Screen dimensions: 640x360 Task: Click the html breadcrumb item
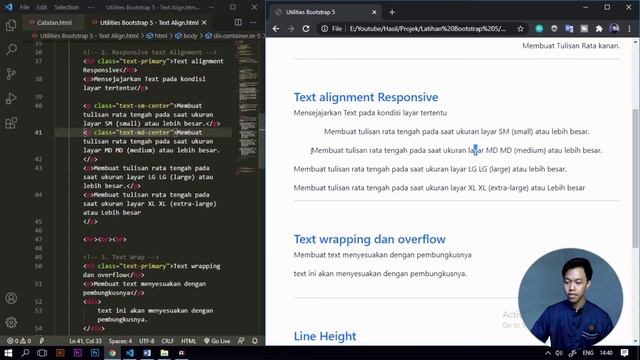(x=157, y=36)
